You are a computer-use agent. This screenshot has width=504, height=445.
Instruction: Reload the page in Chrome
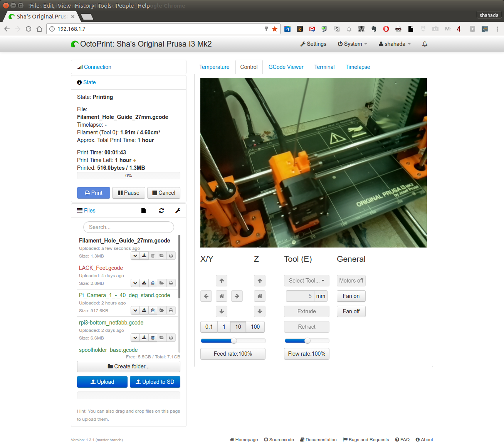tap(29, 29)
